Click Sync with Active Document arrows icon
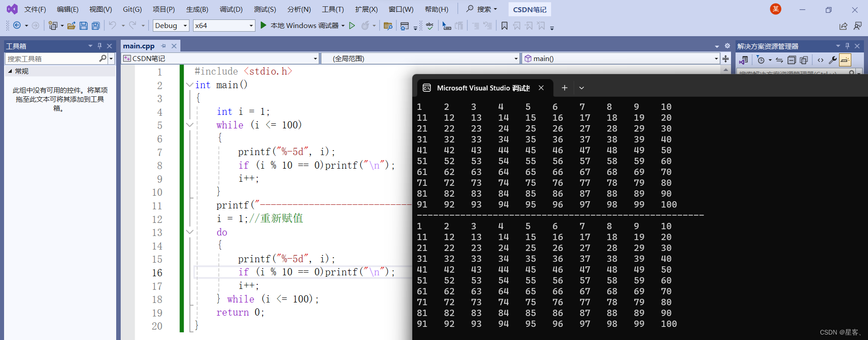 (779, 60)
